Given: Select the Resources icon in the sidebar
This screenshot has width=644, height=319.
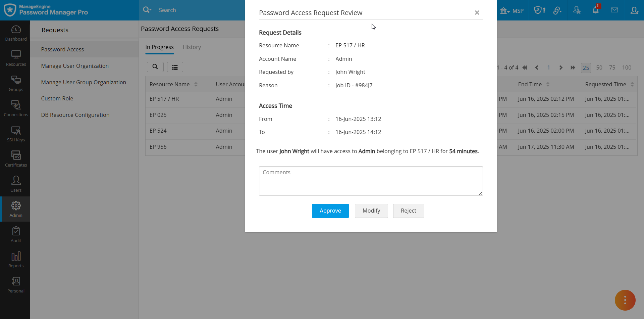Looking at the screenshot, I should click(x=16, y=58).
